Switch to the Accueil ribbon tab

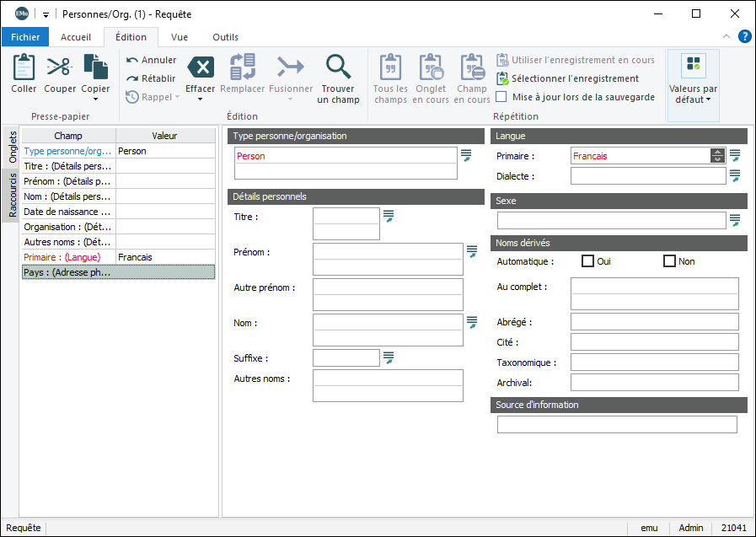pyautogui.click(x=76, y=37)
